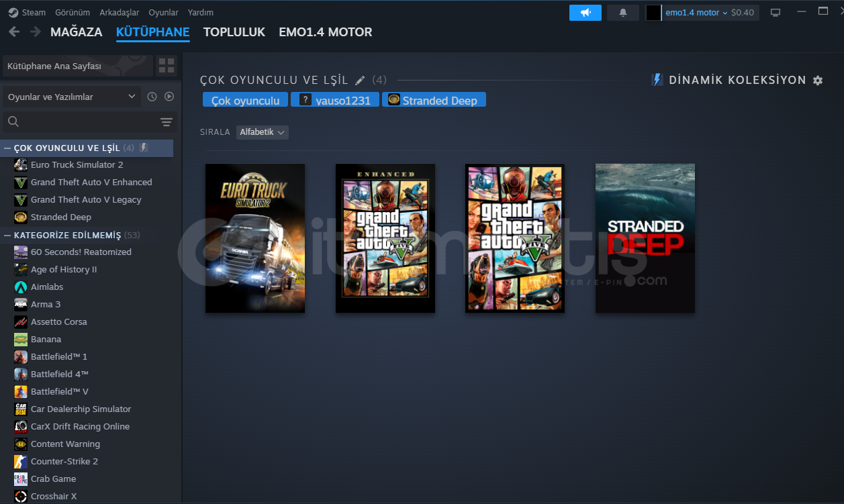Open the notifications bell
The width and height of the screenshot is (844, 504).
(623, 13)
